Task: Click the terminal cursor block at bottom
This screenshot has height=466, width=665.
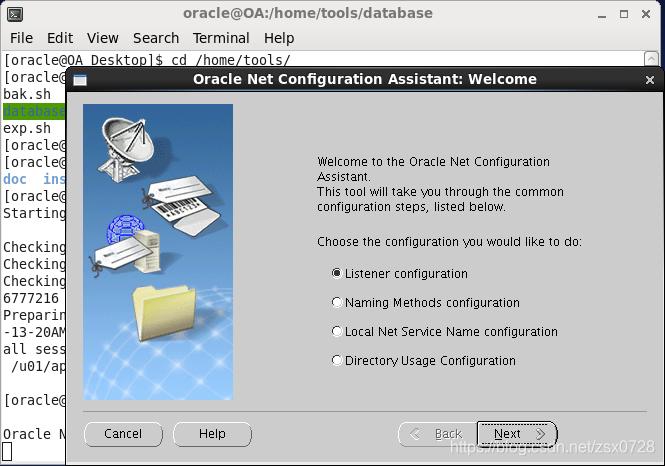Action: tap(7, 451)
